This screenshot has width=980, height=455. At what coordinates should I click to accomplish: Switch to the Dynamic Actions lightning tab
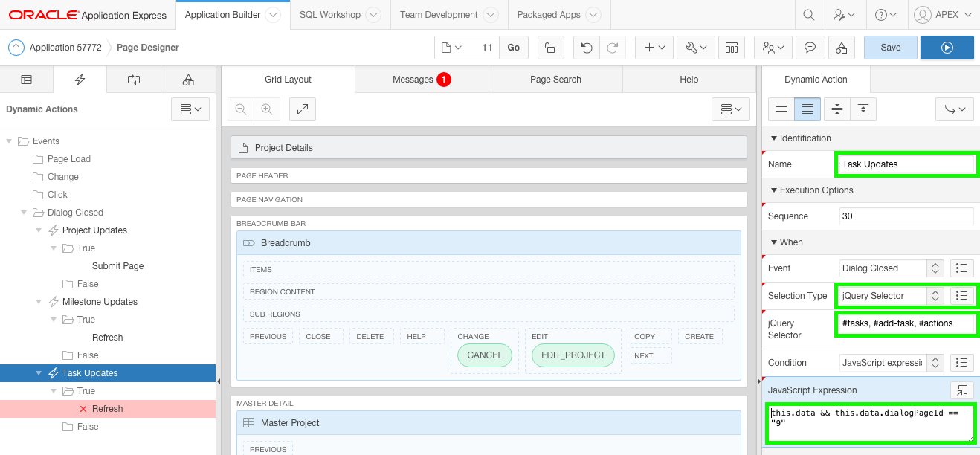(80, 80)
